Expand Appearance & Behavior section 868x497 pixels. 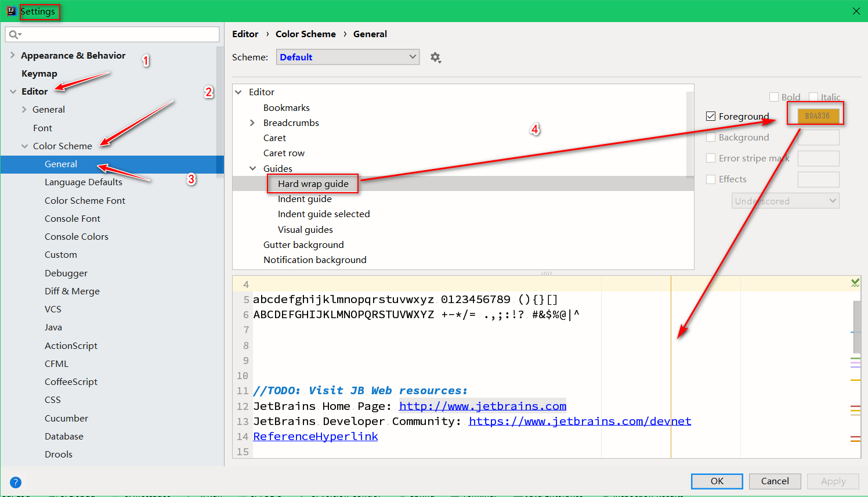coord(12,55)
